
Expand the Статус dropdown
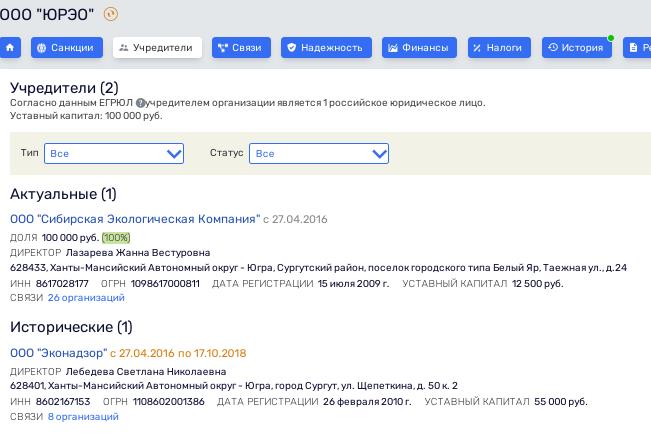319,154
